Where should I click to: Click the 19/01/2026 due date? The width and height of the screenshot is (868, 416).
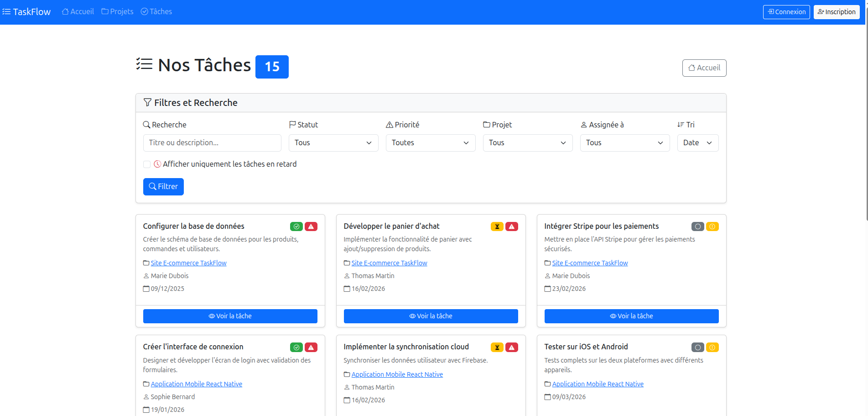pyautogui.click(x=167, y=410)
